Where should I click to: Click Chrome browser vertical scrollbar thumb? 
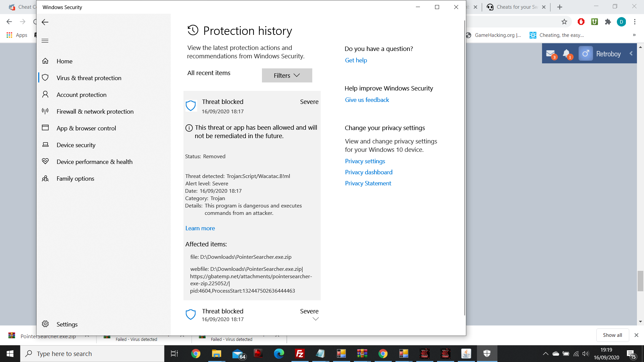click(640, 281)
